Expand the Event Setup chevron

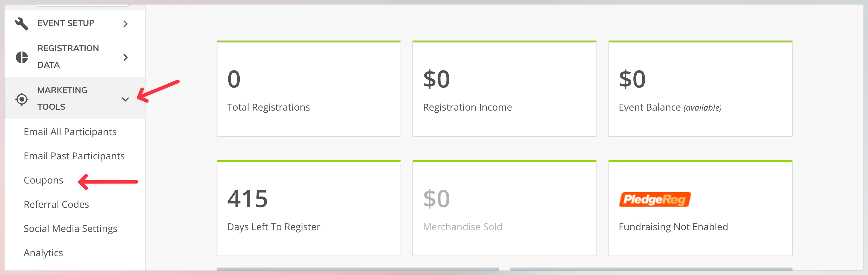125,24
